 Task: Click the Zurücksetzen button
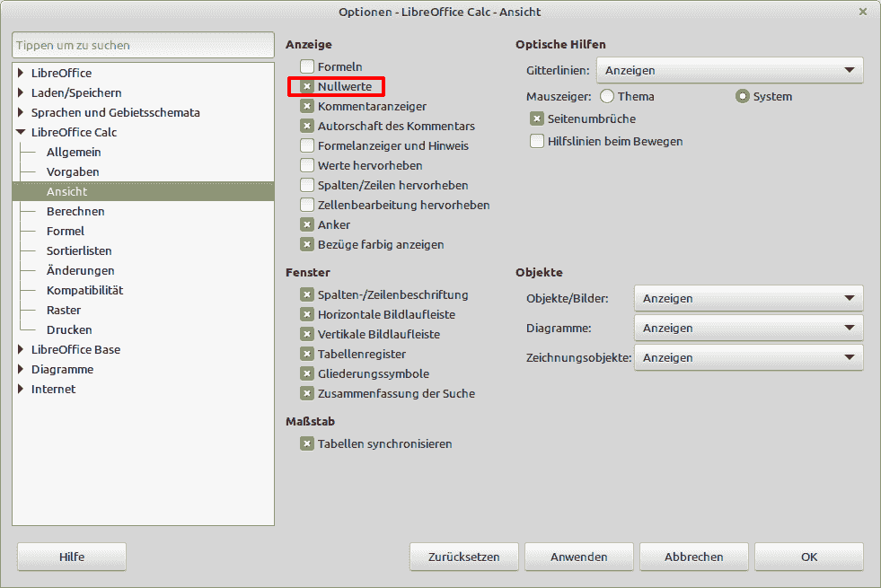pyautogui.click(x=464, y=557)
